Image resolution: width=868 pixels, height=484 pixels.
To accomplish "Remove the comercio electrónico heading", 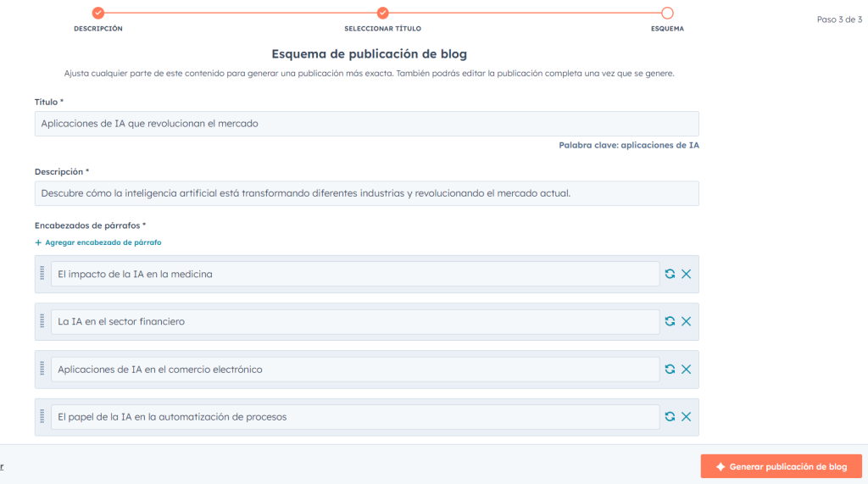I will click(x=687, y=370).
